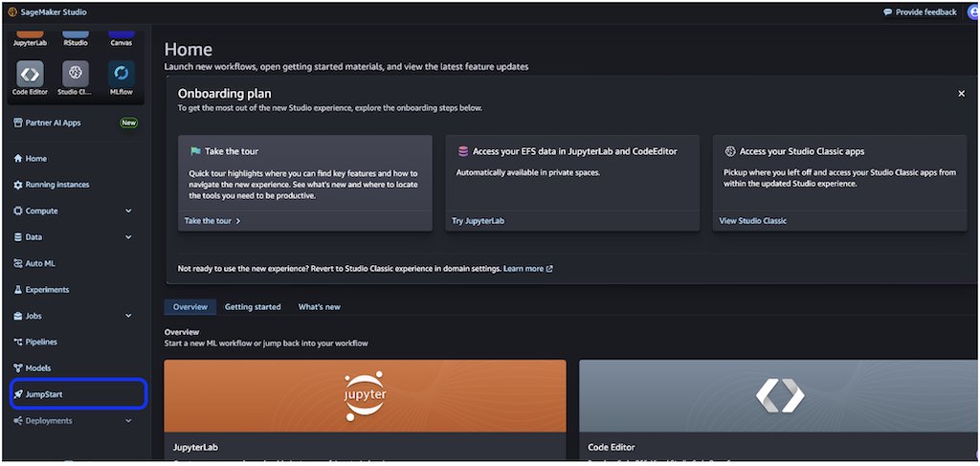Open the MLflow app icon
The height and width of the screenshot is (466, 980).
click(122, 74)
